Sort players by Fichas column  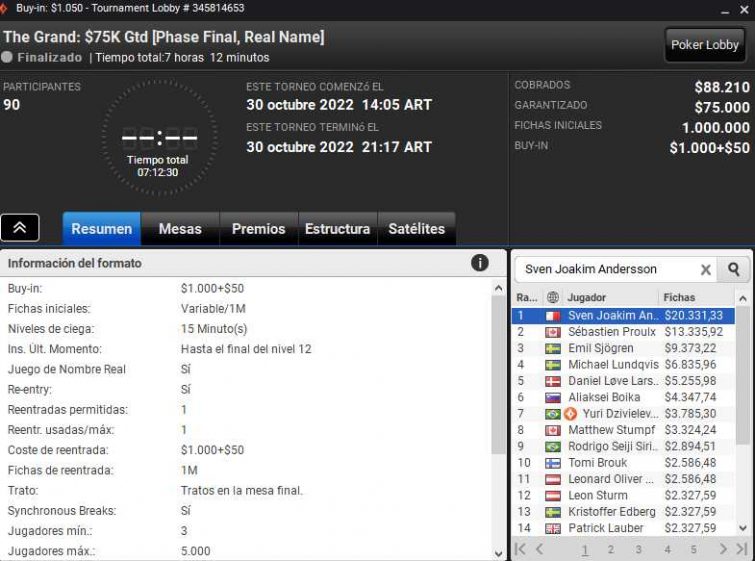679,297
